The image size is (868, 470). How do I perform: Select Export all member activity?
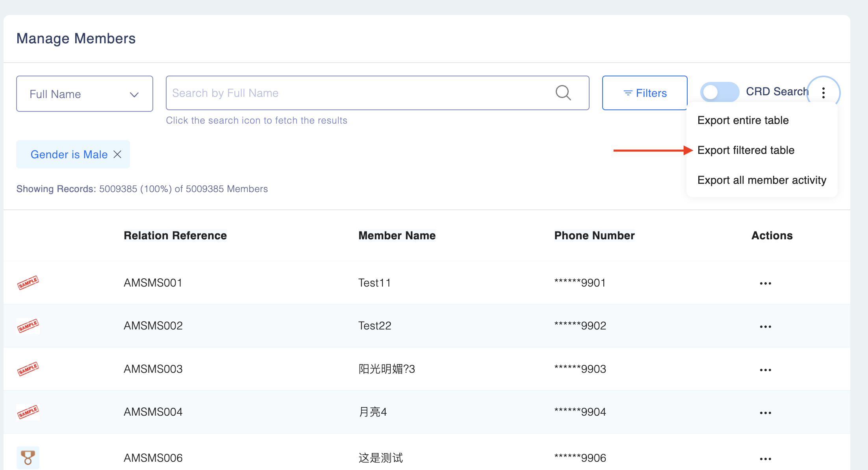[x=762, y=180]
